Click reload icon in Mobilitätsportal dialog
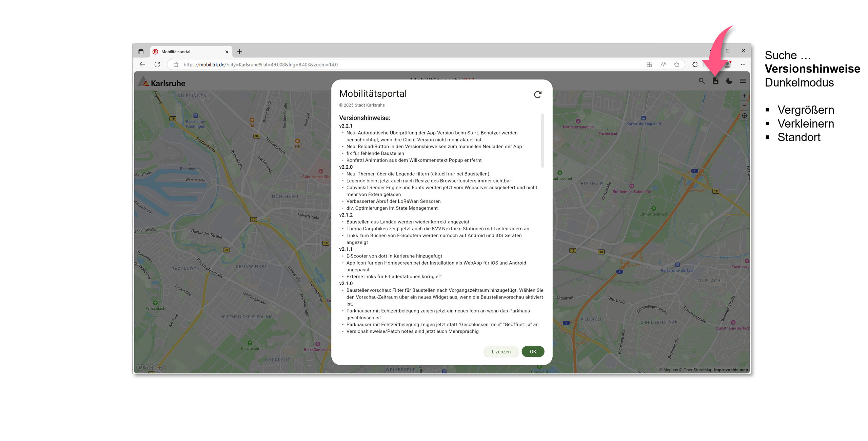 coord(537,95)
